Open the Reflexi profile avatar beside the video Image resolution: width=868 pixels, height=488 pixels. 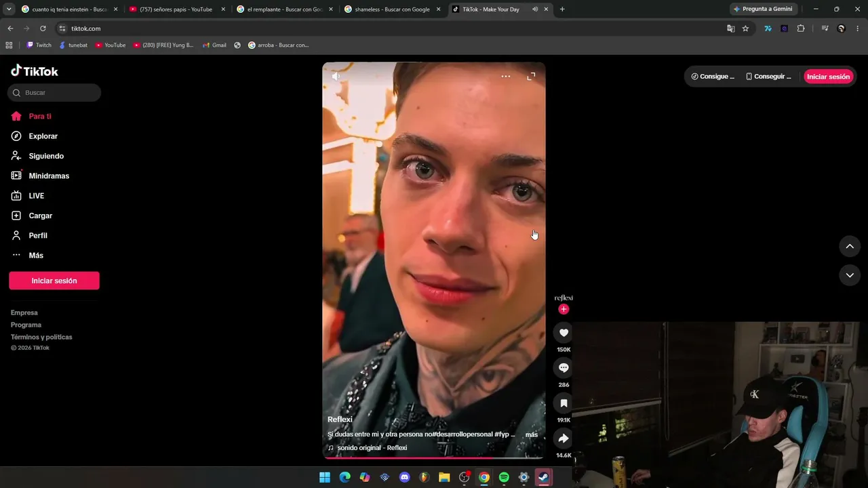coord(564,298)
